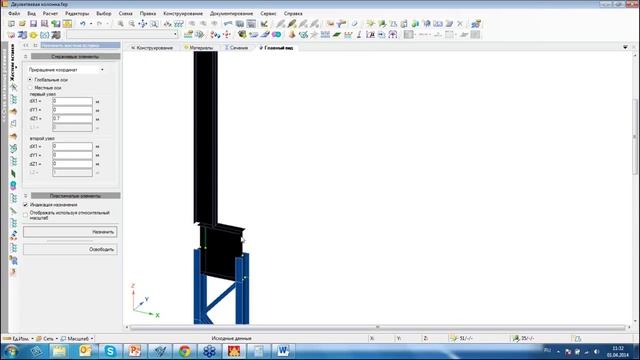Viewport: 640px width, 360px height.
Task: Toggle the Индикация назначения checkbox
Action: (x=26, y=205)
